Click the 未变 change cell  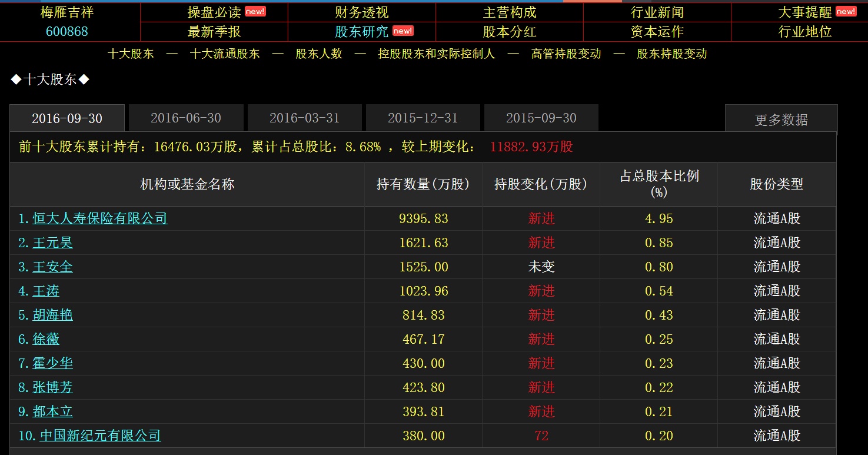coord(541,267)
